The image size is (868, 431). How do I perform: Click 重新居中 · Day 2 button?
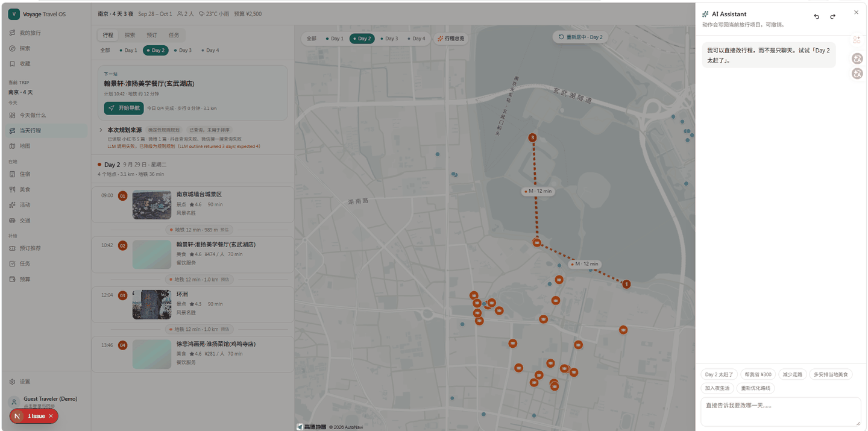coord(580,37)
